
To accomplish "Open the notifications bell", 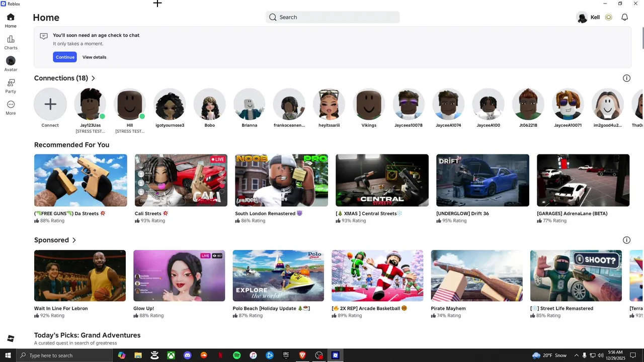I will pyautogui.click(x=624, y=17).
